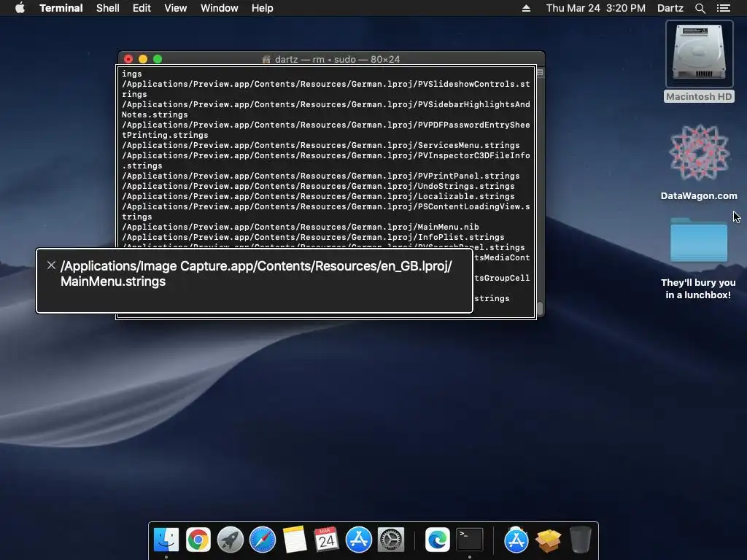This screenshot has width=747, height=560.
Task: Open the Help menu
Action: click(x=262, y=8)
